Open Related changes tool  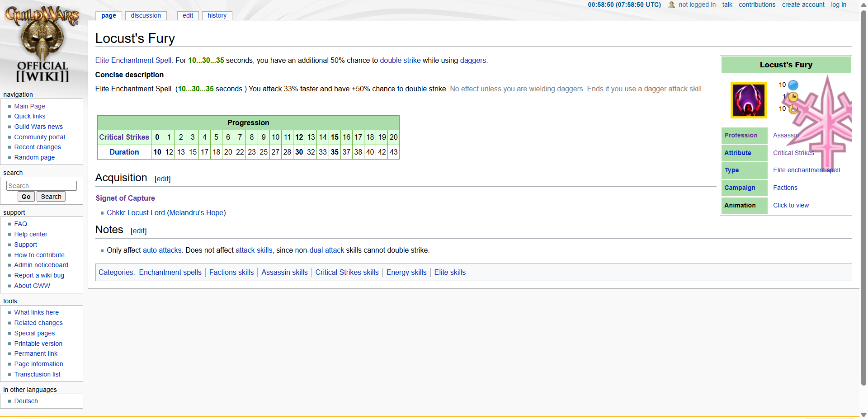(x=38, y=323)
